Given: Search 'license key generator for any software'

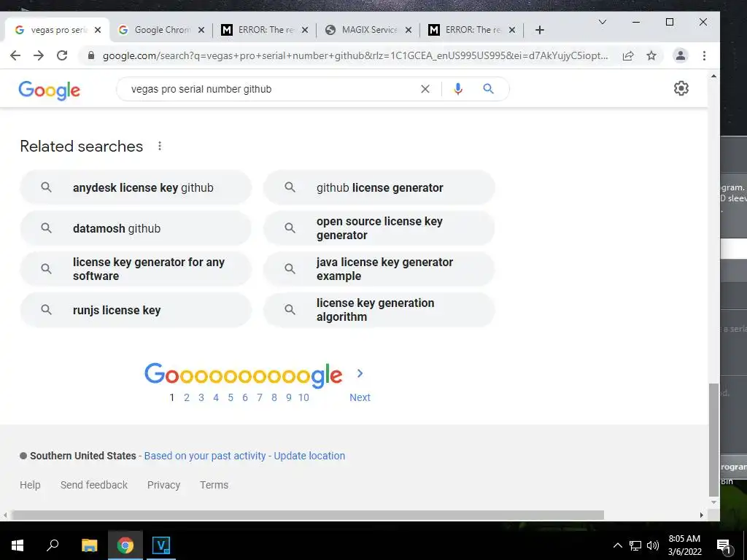Looking at the screenshot, I should coord(136,269).
